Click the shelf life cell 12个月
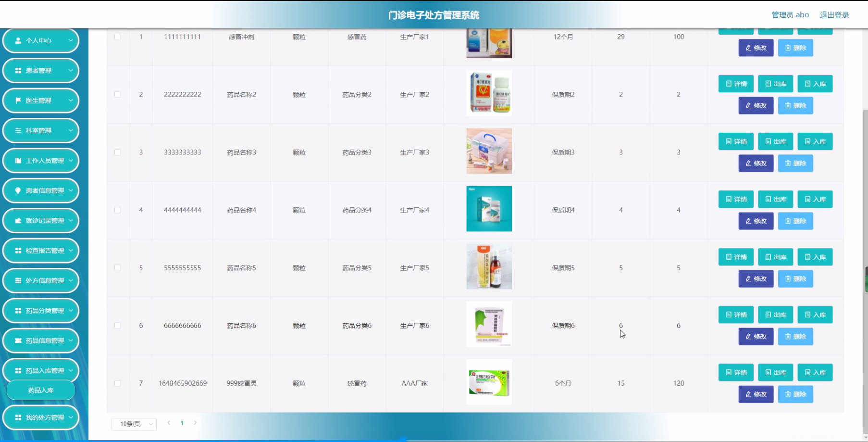 (x=563, y=37)
